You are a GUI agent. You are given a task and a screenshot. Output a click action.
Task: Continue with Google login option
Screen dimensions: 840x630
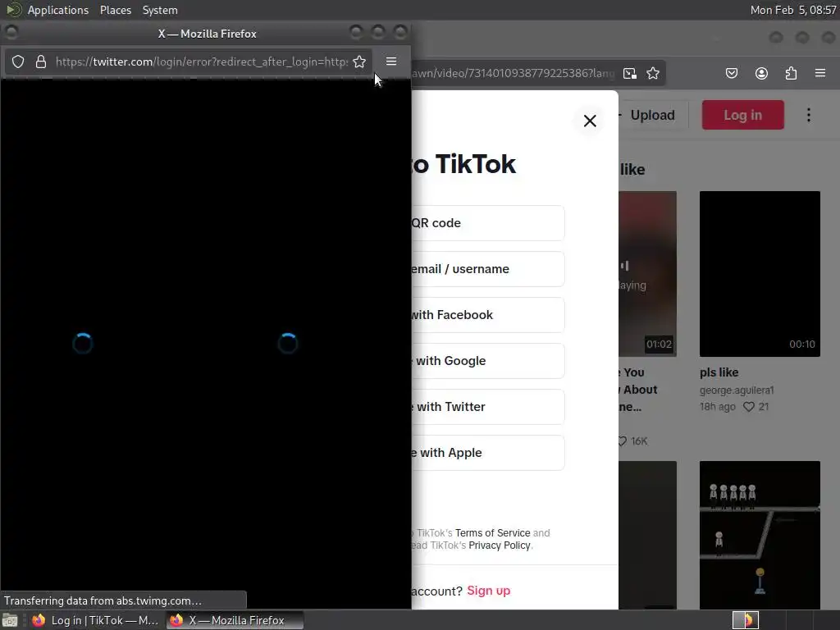[487, 361]
